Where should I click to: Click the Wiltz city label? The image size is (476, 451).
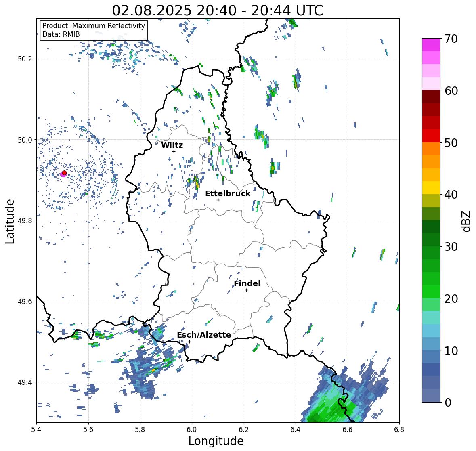172,145
